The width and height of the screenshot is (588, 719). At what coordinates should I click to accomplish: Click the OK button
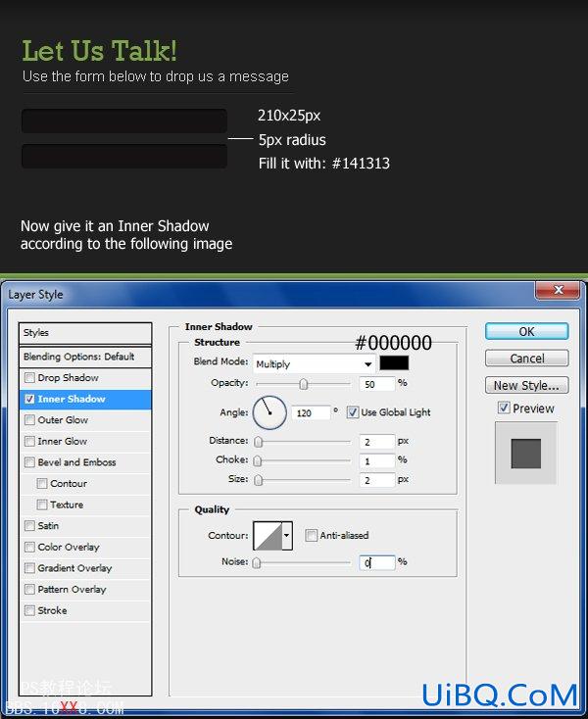(x=526, y=331)
